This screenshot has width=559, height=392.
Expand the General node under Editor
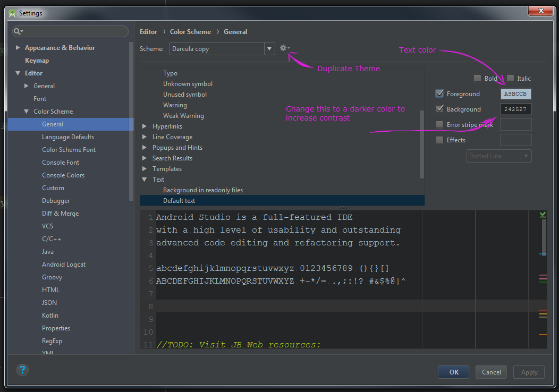(x=27, y=86)
